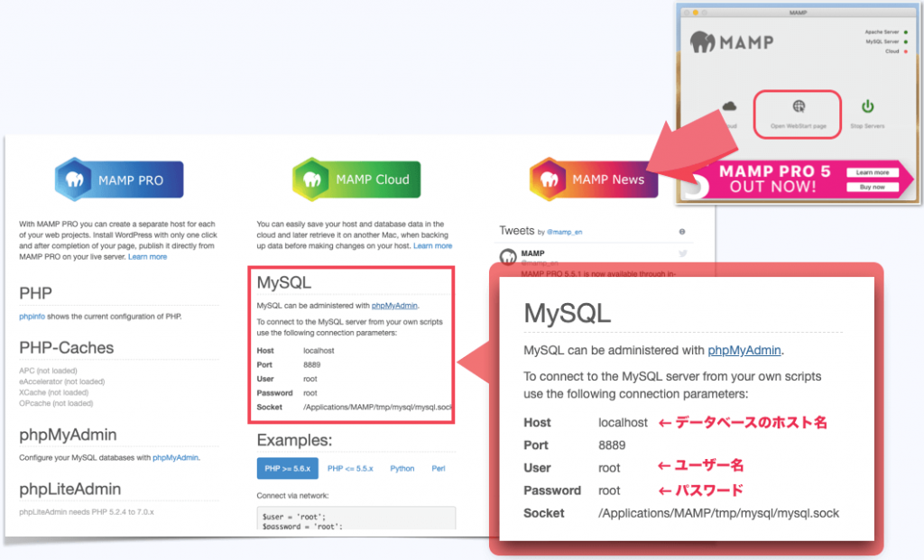This screenshot has width=924, height=560.
Task: Open phpMyAdmin link in the small MySQL box
Action: [394, 306]
